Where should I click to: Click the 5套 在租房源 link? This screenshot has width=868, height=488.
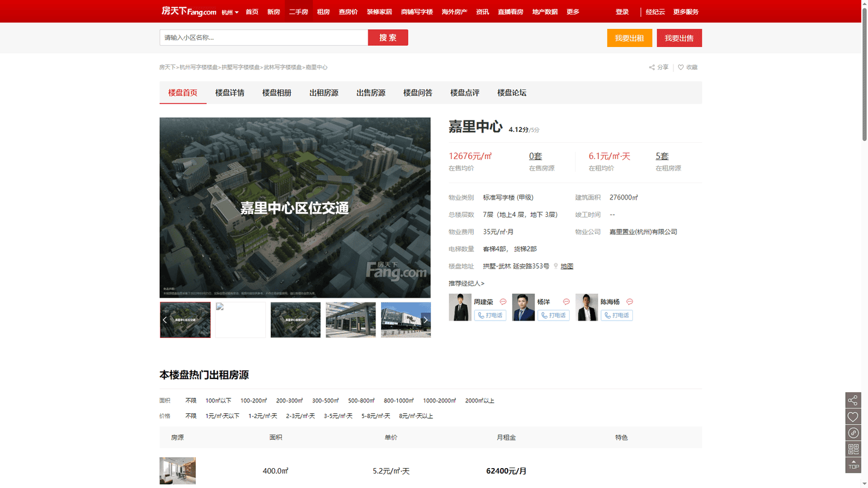[x=662, y=156]
